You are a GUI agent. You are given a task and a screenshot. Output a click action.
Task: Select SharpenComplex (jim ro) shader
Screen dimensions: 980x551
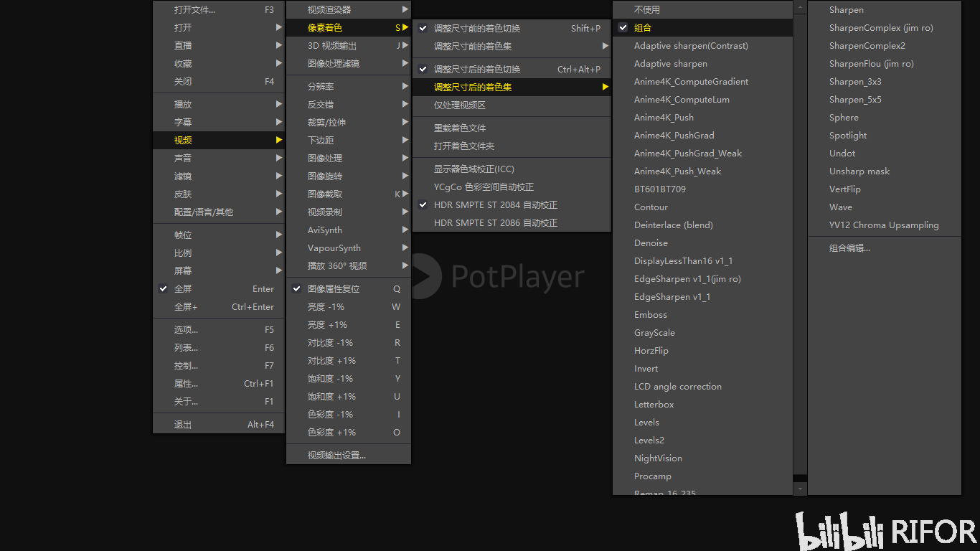click(885, 27)
